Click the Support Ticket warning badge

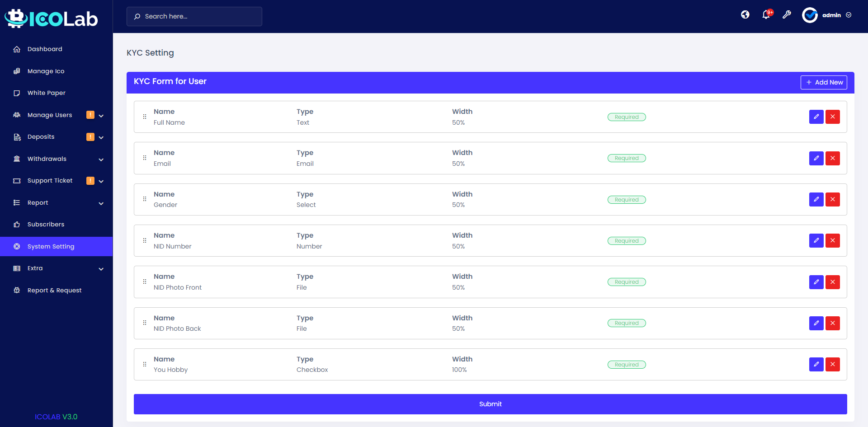(x=90, y=181)
